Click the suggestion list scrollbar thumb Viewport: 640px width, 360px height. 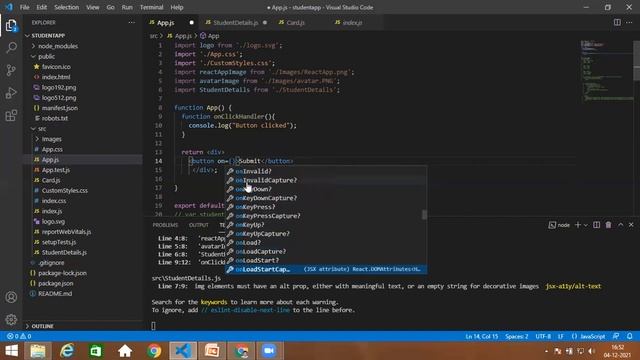(x=424, y=215)
